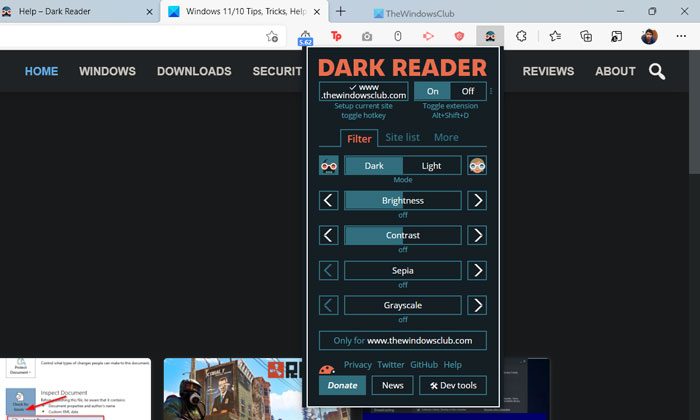This screenshot has height=420, width=700.
Task: Click the Dark Reader extension toolbar icon
Action: click(x=490, y=36)
